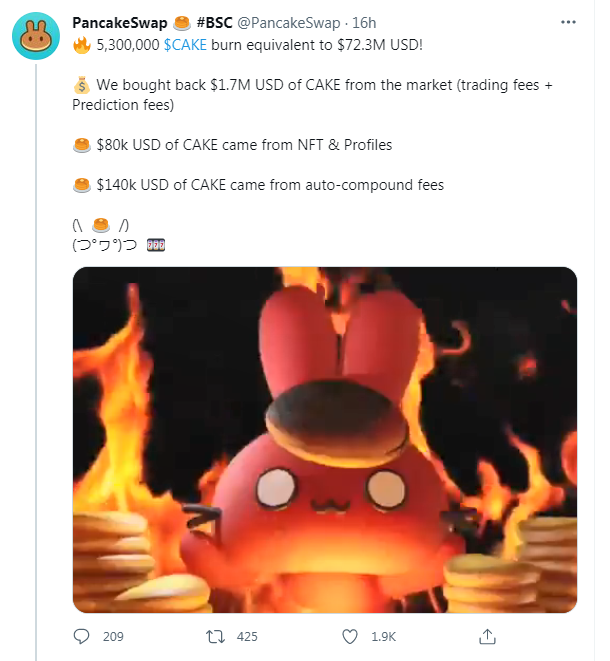This screenshot has height=661, width=610.
Task: Play the burning bunny video thumbnail
Action: (325, 440)
